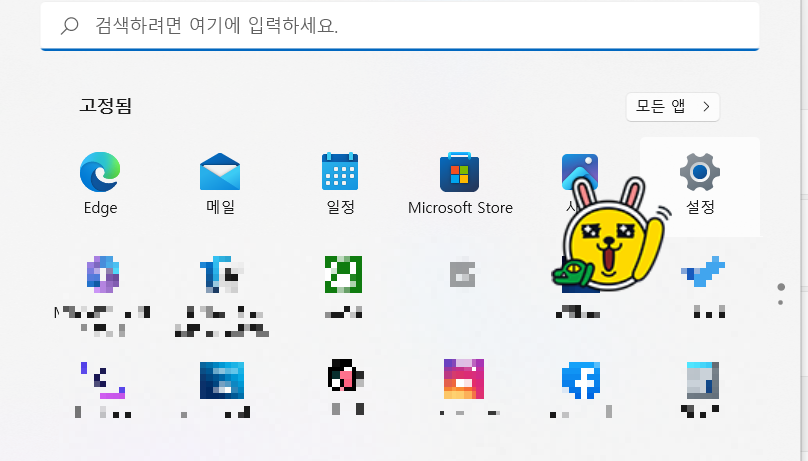This screenshot has height=461, width=808.
Task: Open the 모든 앱 all apps list
Action: click(672, 107)
